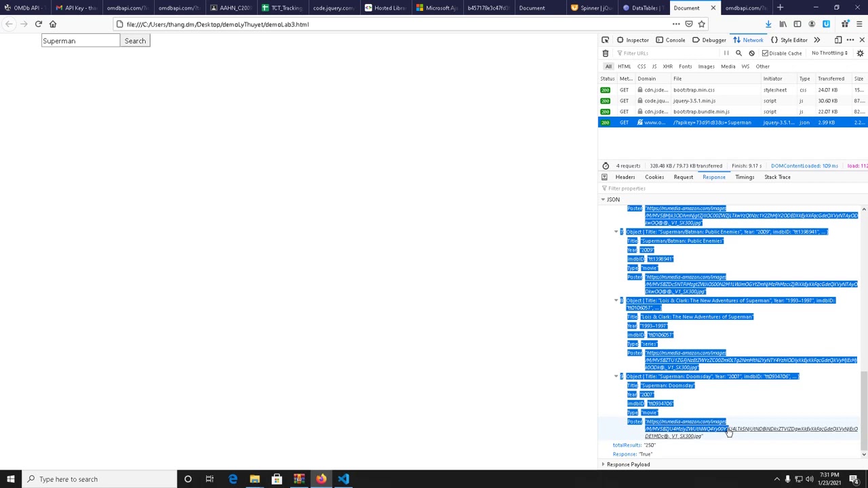Start performance analysis stopwatch icon

(606, 165)
